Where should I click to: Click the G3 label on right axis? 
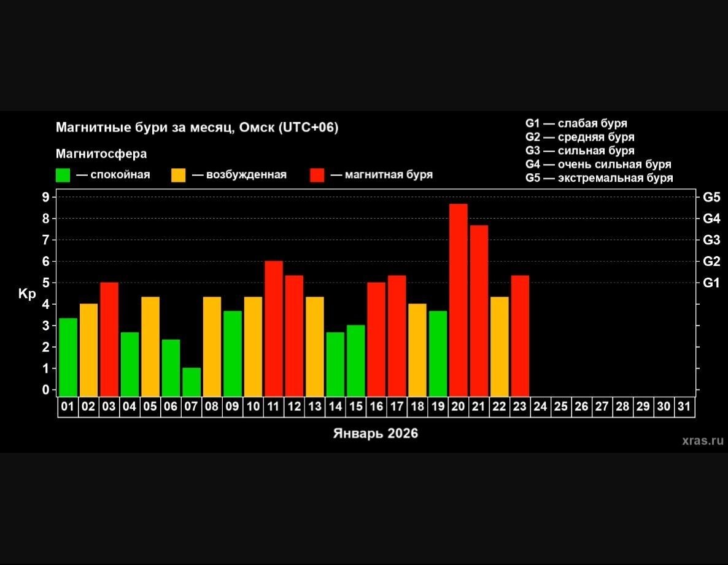711,240
